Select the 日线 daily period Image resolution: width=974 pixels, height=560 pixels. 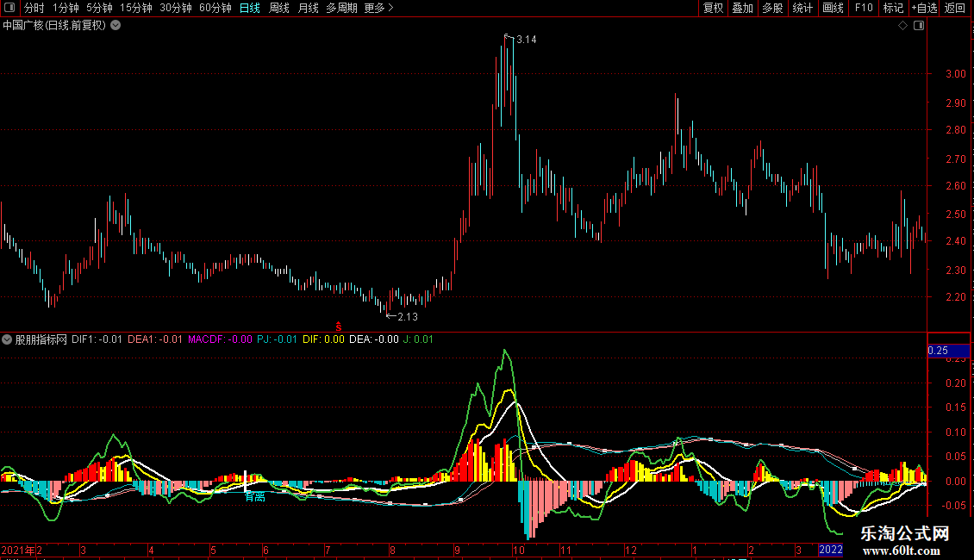pyautogui.click(x=250, y=8)
